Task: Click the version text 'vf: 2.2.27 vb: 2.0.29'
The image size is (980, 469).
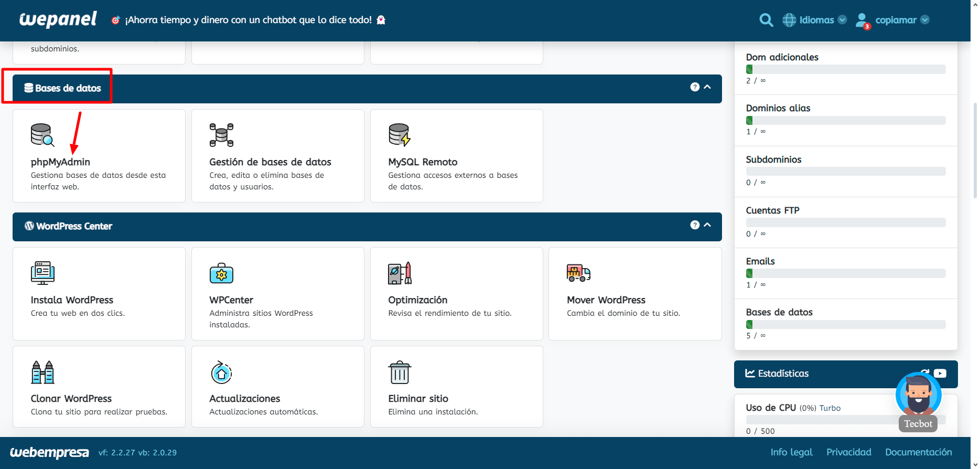Action: click(x=137, y=453)
